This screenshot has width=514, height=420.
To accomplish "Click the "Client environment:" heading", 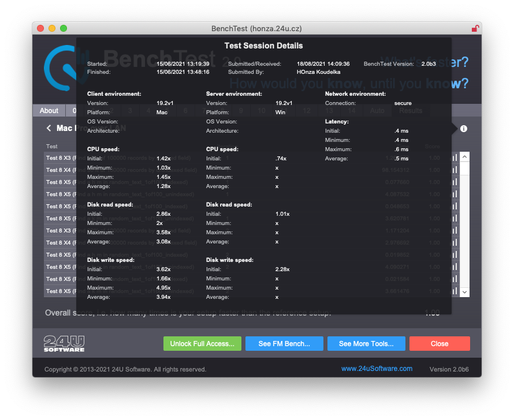I will [x=114, y=94].
